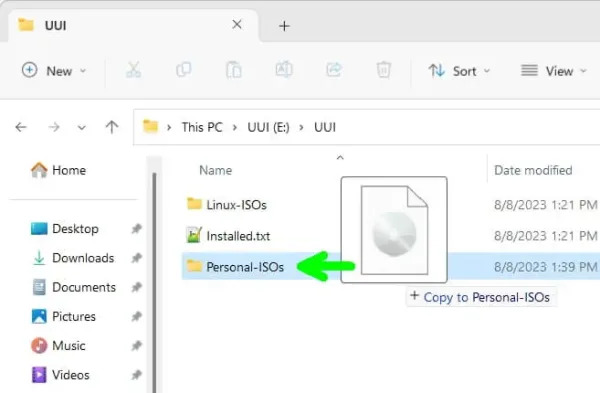Click the Share icon in toolbar

coord(334,70)
